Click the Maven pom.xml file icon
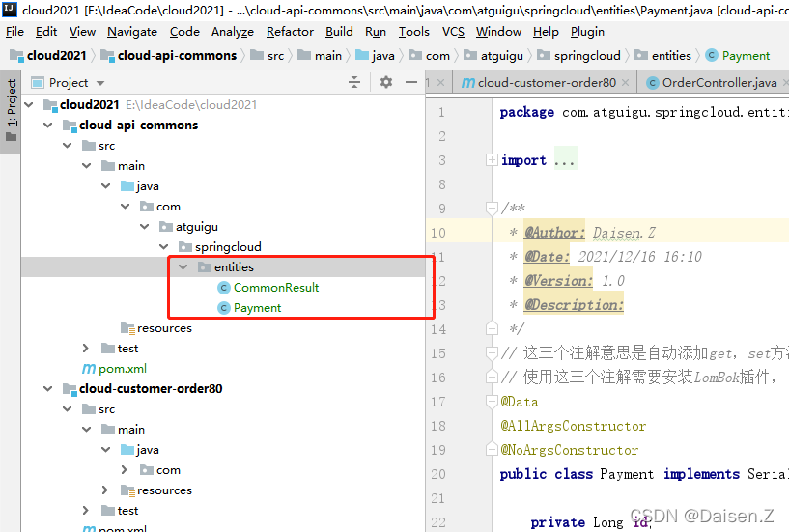Screen dimensions: 789x532 [89, 369]
